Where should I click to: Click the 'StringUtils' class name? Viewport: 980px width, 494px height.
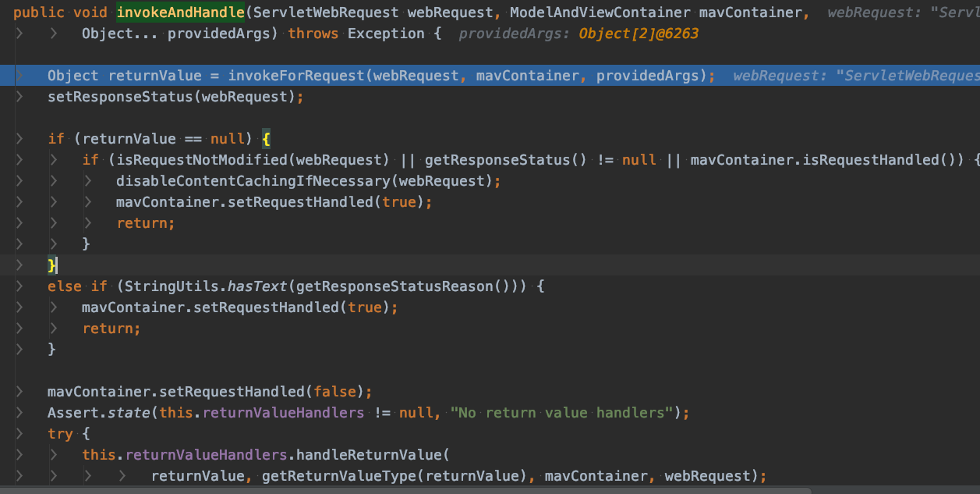click(x=172, y=286)
